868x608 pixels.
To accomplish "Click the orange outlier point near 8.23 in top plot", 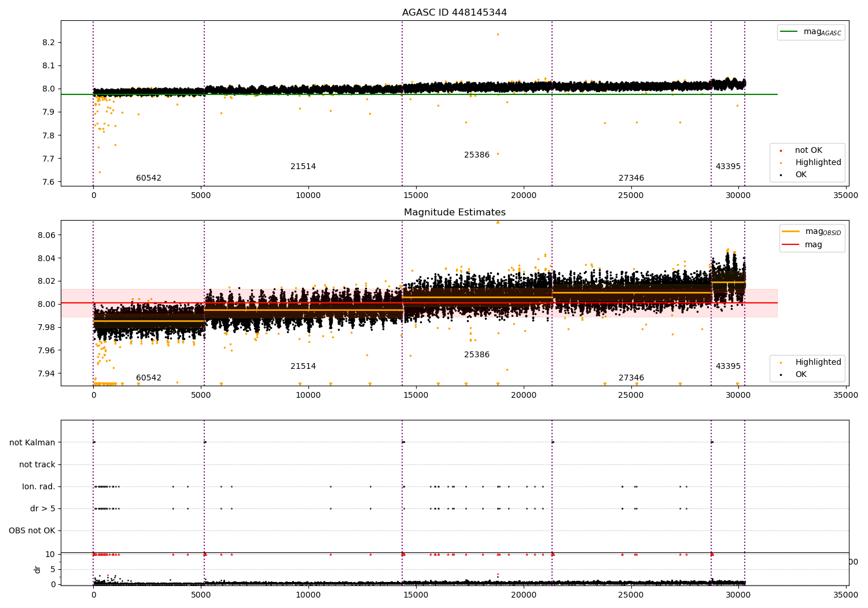I will (x=498, y=34).
